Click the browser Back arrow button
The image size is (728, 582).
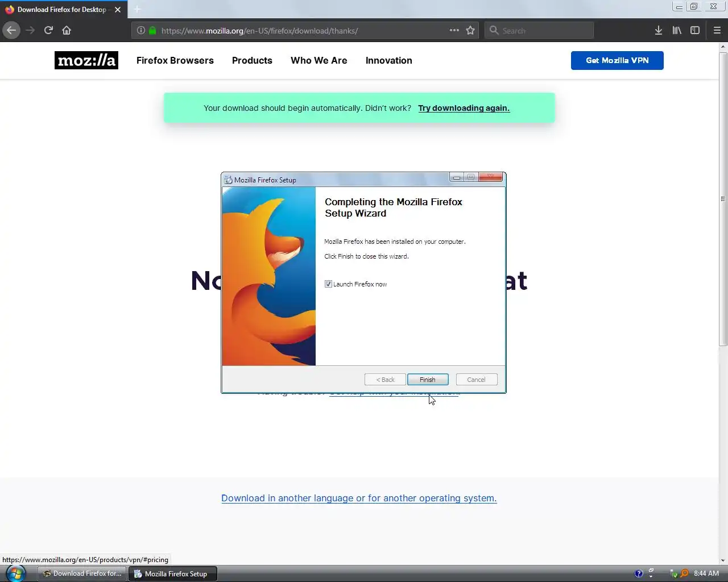tap(11, 30)
